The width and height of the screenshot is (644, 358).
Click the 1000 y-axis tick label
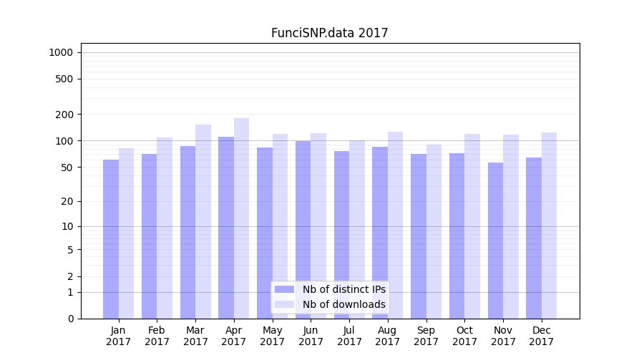click(x=60, y=52)
